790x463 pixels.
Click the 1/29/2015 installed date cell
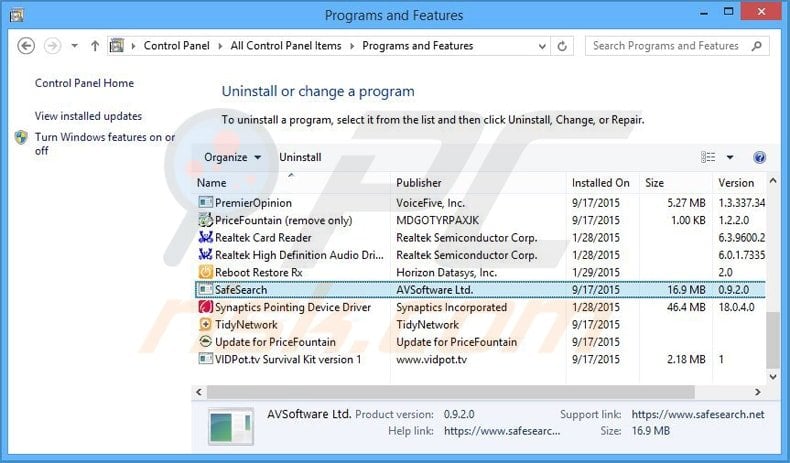(596, 272)
